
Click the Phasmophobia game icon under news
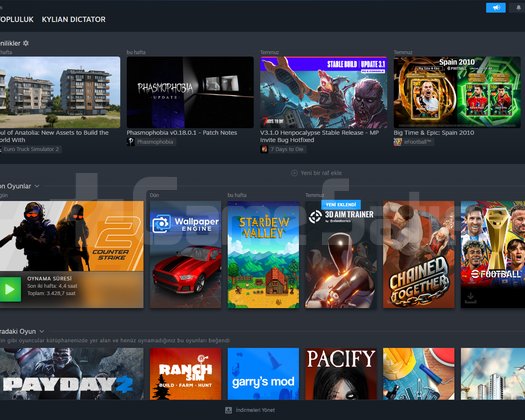[x=131, y=142]
